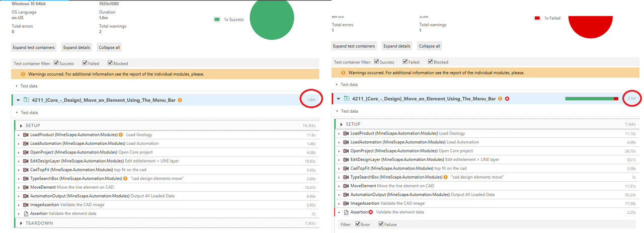
Task: Expand TEARDOWN section in successful report
Action: click(21, 223)
